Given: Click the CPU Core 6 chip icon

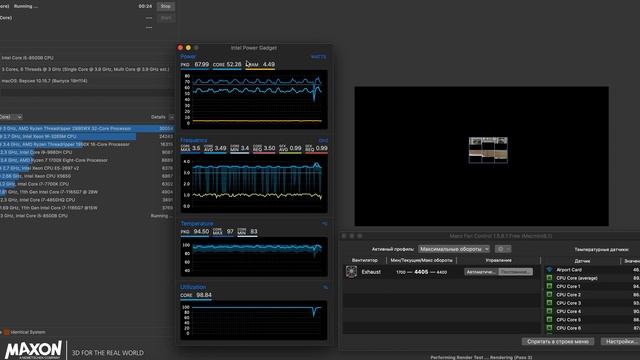Looking at the screenshot, I should 549,328.
